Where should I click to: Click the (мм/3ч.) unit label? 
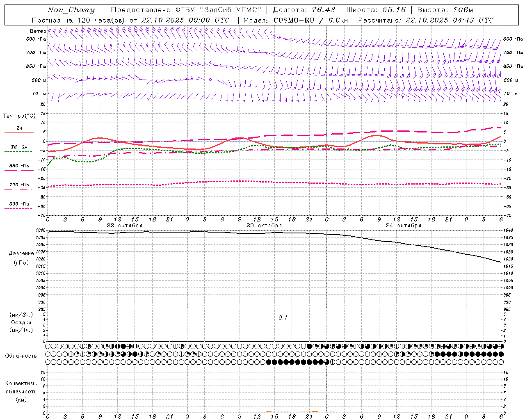tap(21, 315)
